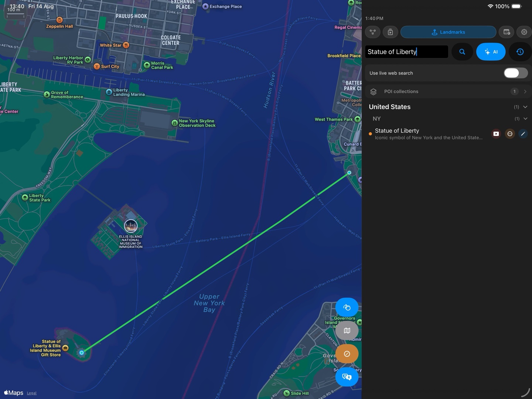Select the White Star restaurant pin
Viewport: 532px width, 399px height.
126,45
